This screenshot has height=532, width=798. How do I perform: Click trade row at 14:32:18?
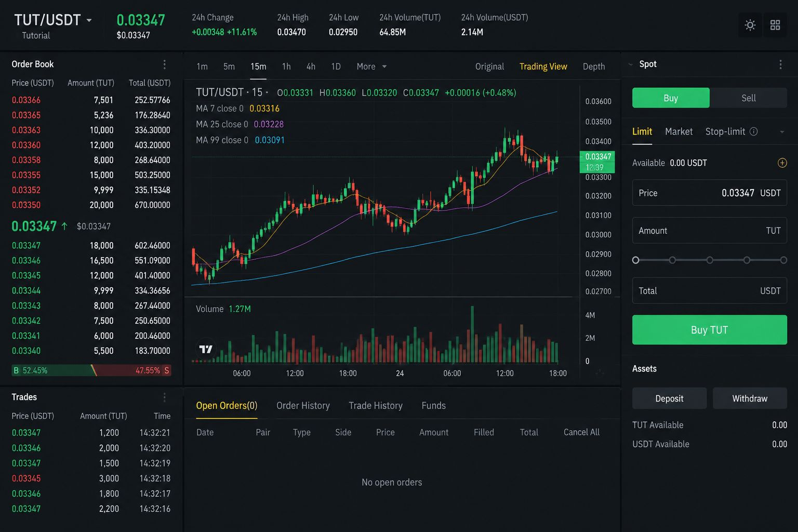(91, 478)
